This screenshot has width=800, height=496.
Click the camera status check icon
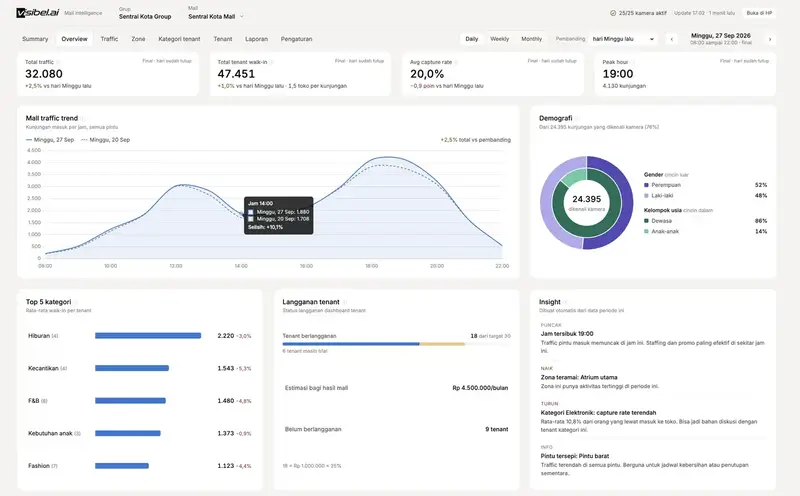coord(613,13)
